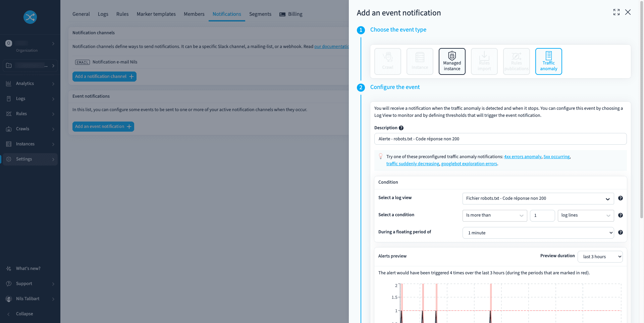Click the Configure the event heading

click(395, 87)
